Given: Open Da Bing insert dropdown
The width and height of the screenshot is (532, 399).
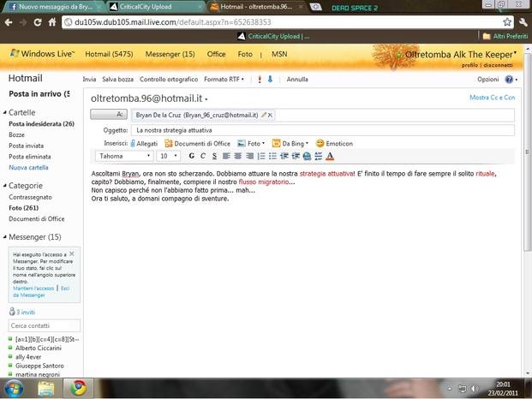Looking at the screenshot, I should [x=290, y=143].
